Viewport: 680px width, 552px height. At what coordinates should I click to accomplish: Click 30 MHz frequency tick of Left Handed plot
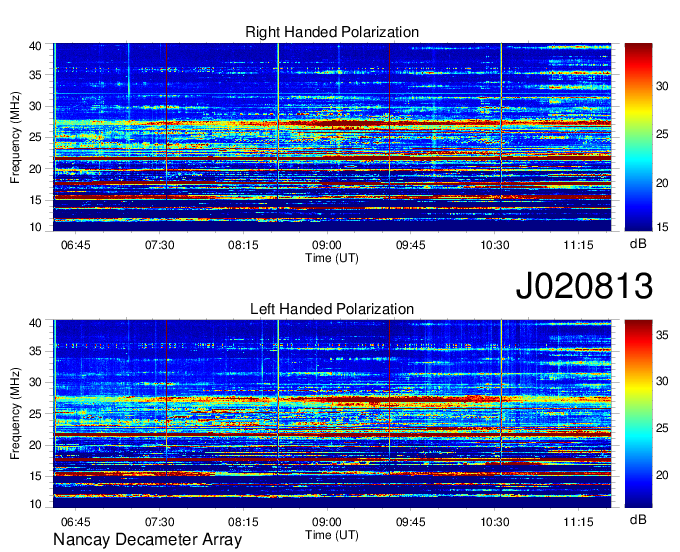point(35,382)
